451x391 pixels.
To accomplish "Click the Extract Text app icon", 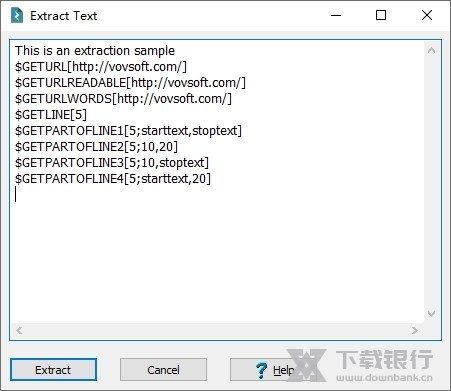I will click(17, 15).
